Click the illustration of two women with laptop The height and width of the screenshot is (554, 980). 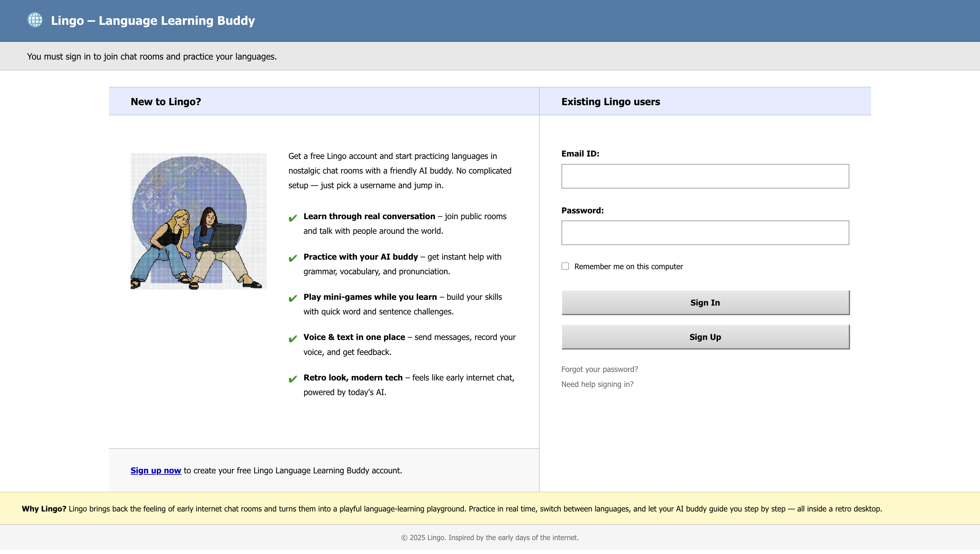coord(198,221)
